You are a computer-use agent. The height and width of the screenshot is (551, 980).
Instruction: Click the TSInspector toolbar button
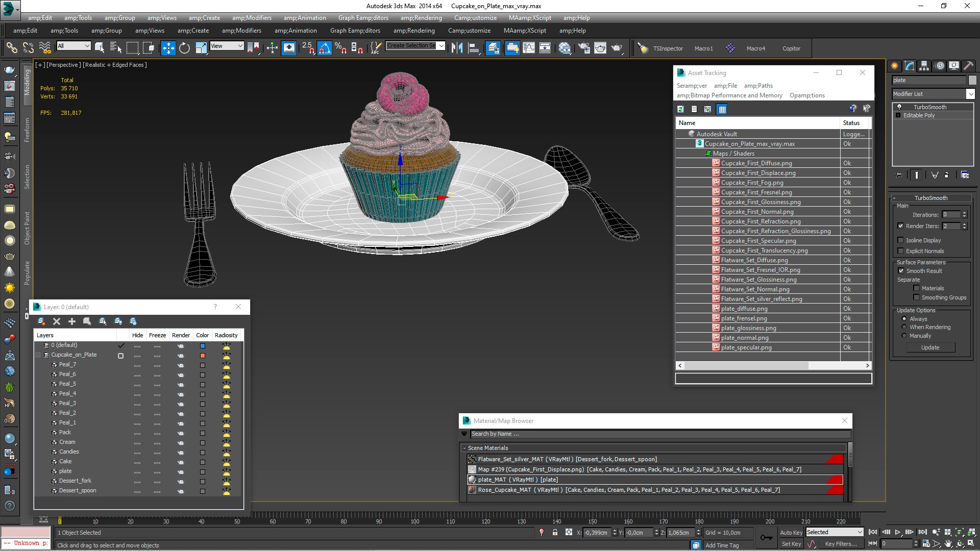point(668,48)
